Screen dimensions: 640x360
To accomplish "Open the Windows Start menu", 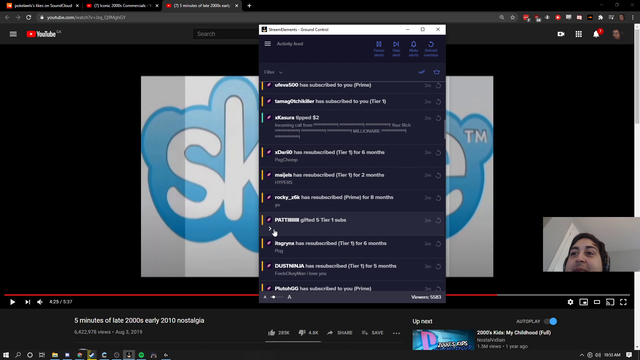I will [6, 355].
